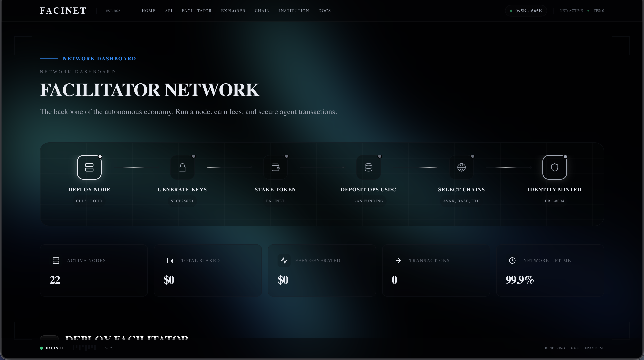Image resolution: width=644 pixels, height=360 pixels.
Task: Click the Generate Keys padlock icon
Action: 182,167
